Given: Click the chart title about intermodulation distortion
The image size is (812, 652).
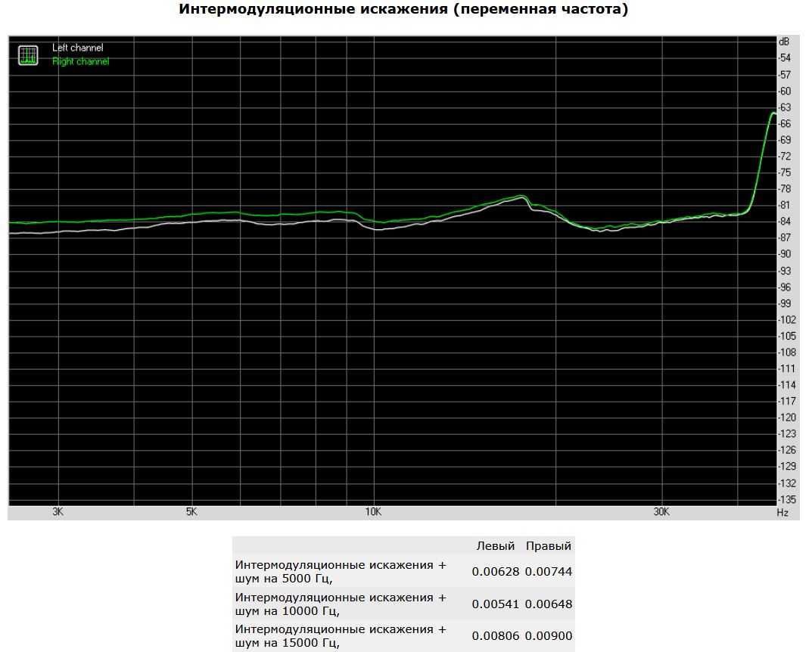Looking at the screenshot, I should [403, 10].
